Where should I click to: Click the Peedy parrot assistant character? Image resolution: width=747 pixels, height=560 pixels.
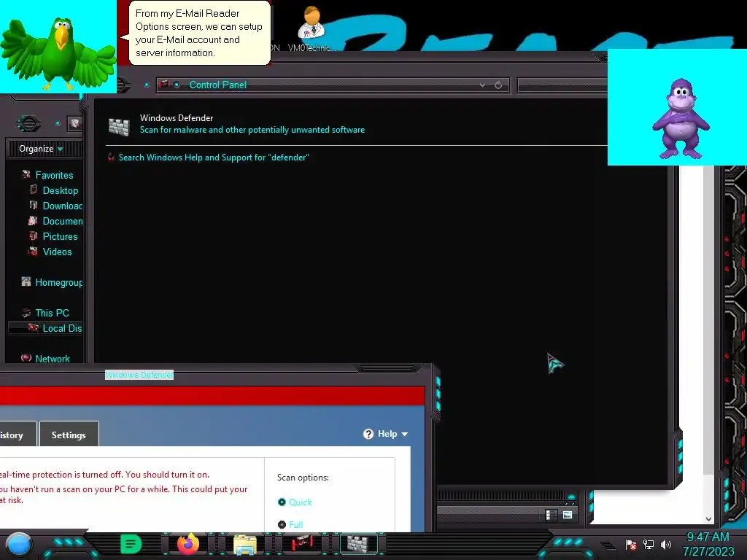(58, 52)
